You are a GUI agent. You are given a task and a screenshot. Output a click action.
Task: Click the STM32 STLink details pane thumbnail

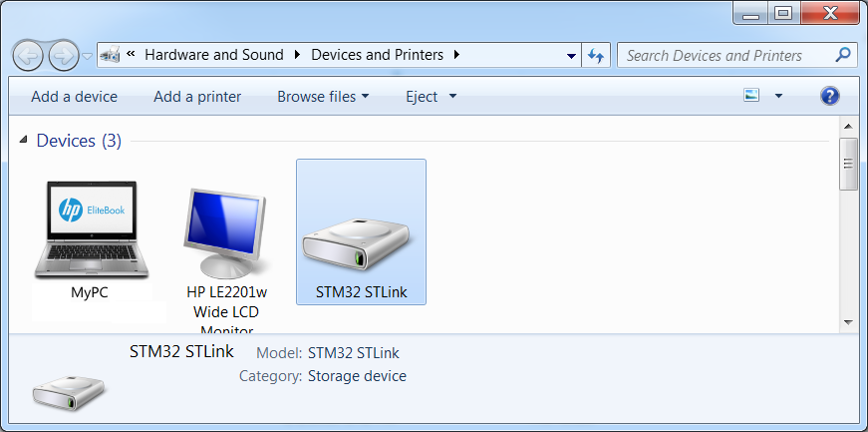click(70, 391)
